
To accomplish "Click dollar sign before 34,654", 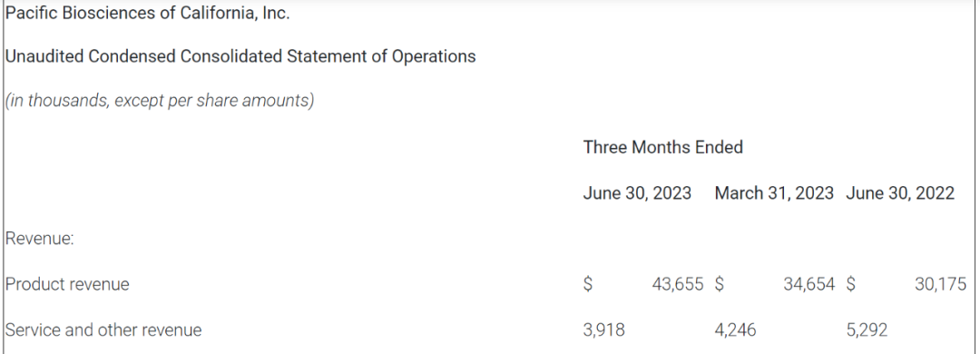I will click(x=720, y=284).
